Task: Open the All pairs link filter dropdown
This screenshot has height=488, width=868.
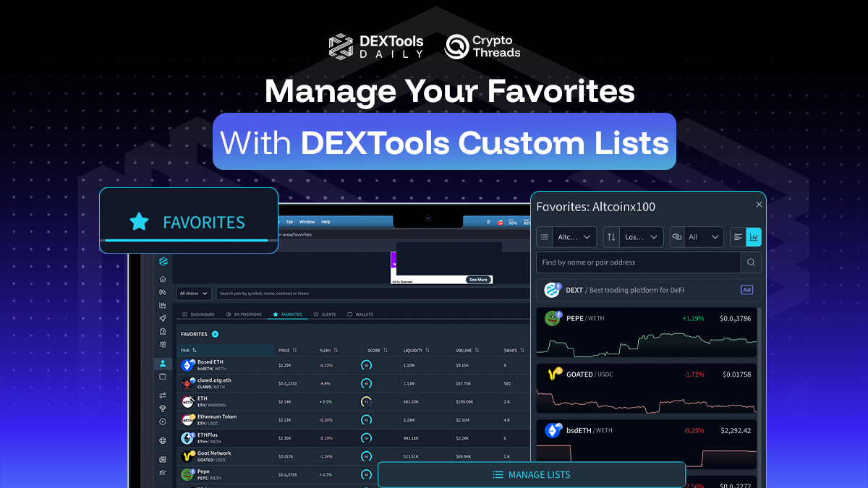Action: 696,236
